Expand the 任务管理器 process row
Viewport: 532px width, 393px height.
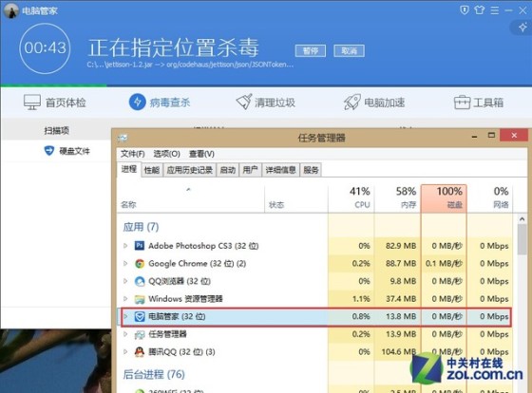[x=125, y=334]
